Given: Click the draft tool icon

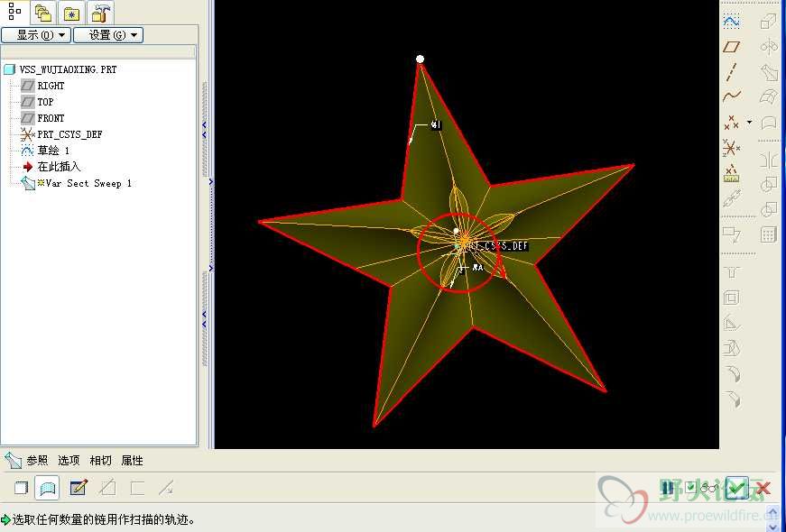Looking at the screenshot, I should 731,348.
